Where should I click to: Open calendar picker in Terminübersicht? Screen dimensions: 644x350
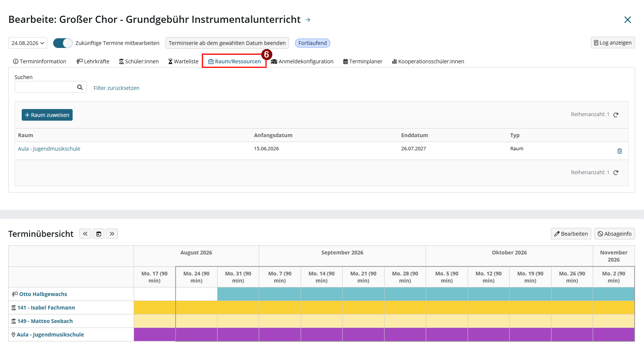98,234
